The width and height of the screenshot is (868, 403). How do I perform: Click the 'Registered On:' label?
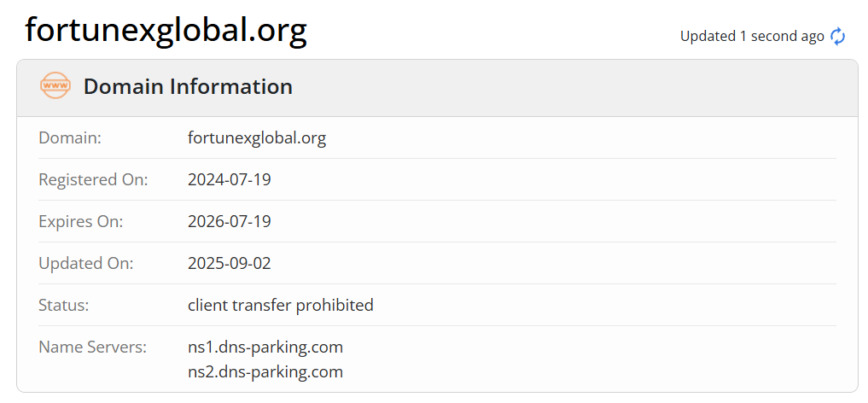93,179
